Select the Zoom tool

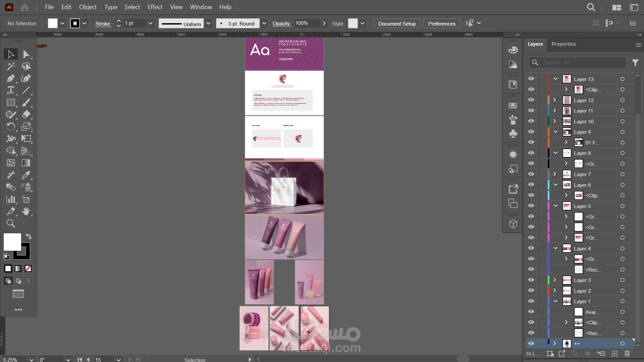coord(11,224)
